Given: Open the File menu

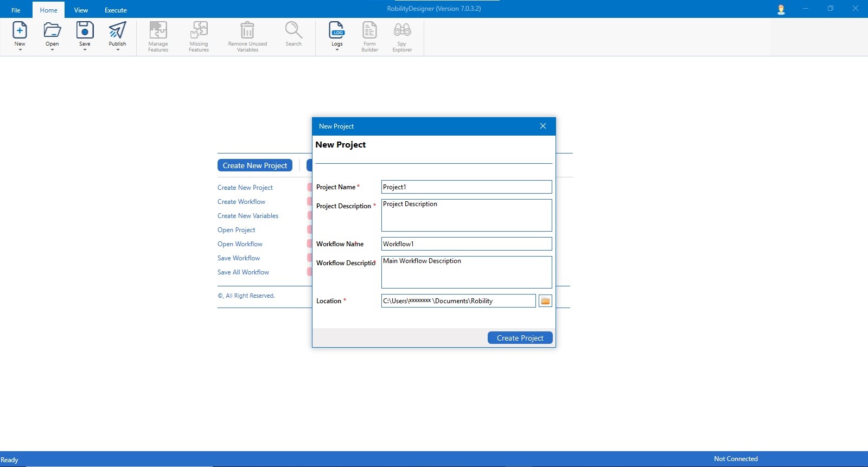Looking at the screenshot, I should [16, 10].
